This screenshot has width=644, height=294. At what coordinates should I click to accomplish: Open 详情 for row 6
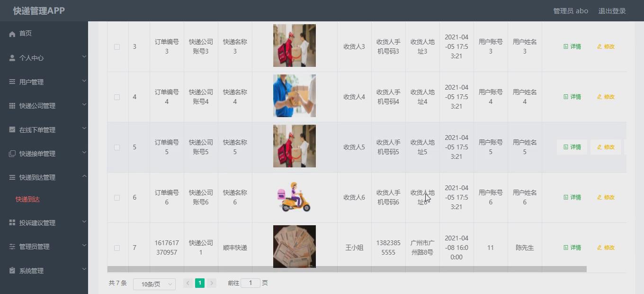pyautogui.click(x=572, y=197)
